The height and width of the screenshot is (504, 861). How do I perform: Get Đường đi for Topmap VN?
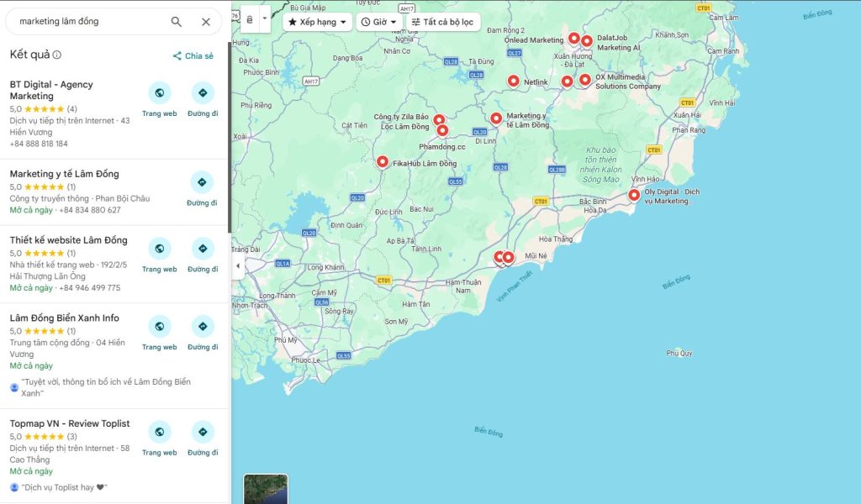tap(203, 438)
